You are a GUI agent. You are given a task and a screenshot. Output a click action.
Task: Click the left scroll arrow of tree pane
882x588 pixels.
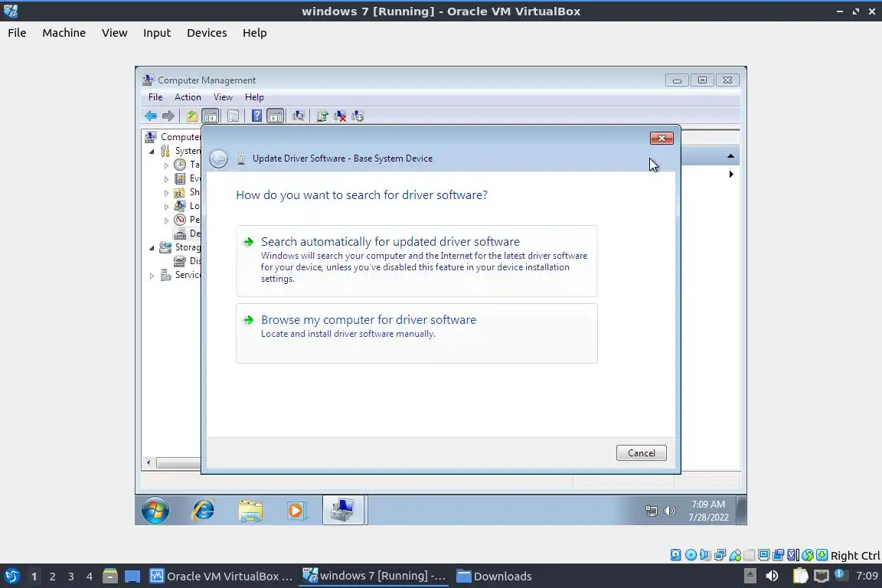click(149, 462)
